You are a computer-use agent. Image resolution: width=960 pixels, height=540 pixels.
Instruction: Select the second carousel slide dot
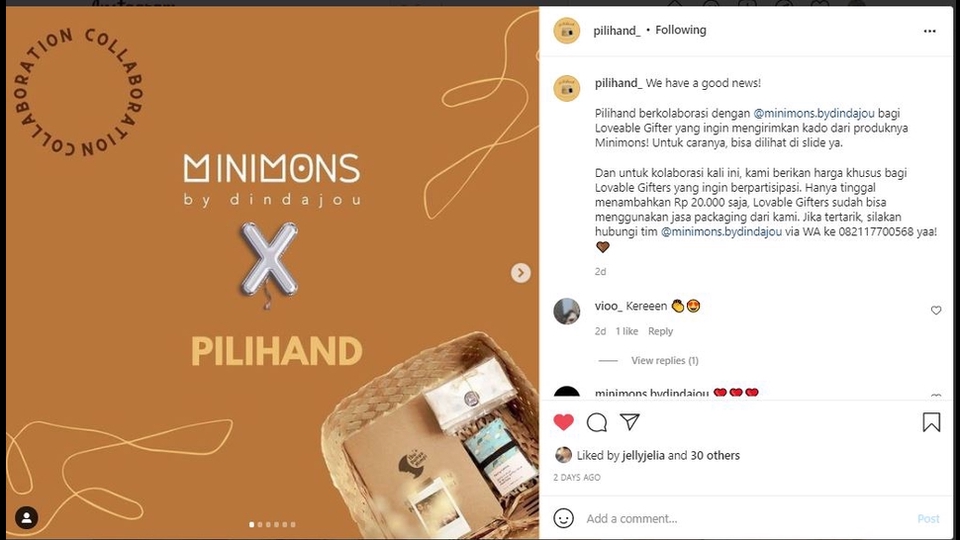click(x=260, y=525)
